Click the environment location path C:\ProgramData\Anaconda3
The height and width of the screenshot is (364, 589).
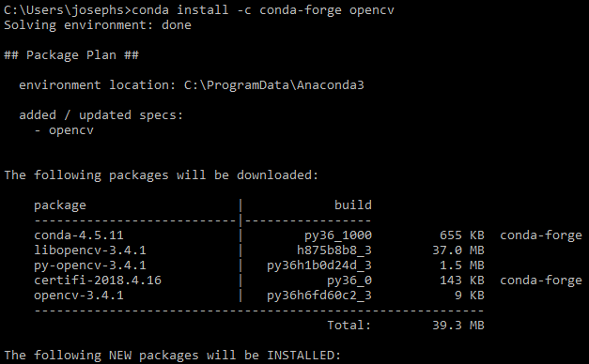274,85
